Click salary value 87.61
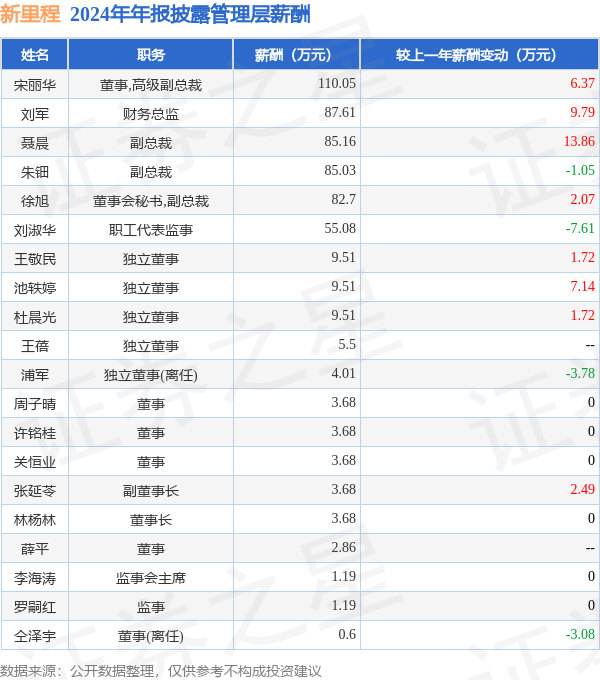The width and height of the screenshot is (600, 680). pos(340,112)
